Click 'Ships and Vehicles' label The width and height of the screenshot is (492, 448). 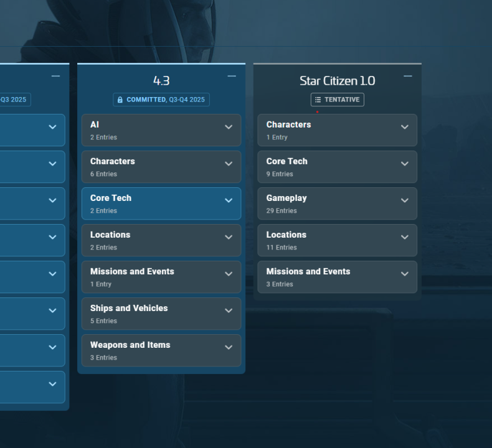[x=129, y=308]
